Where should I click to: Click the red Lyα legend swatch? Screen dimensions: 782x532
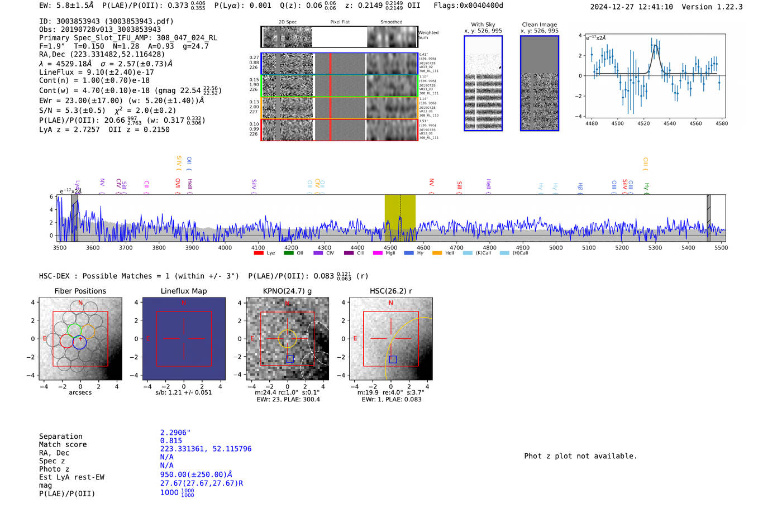(259, 253)
